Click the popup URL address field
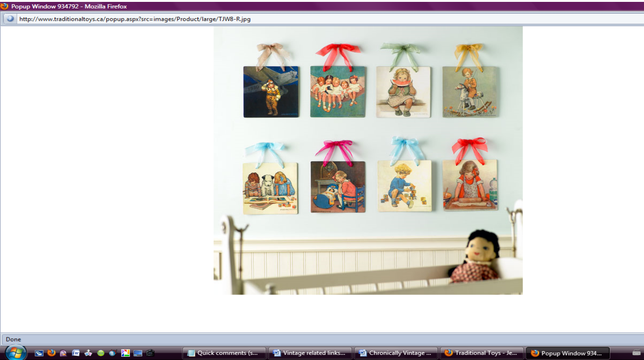This screenshot has height=360, width=644. (x=330, y=19)
